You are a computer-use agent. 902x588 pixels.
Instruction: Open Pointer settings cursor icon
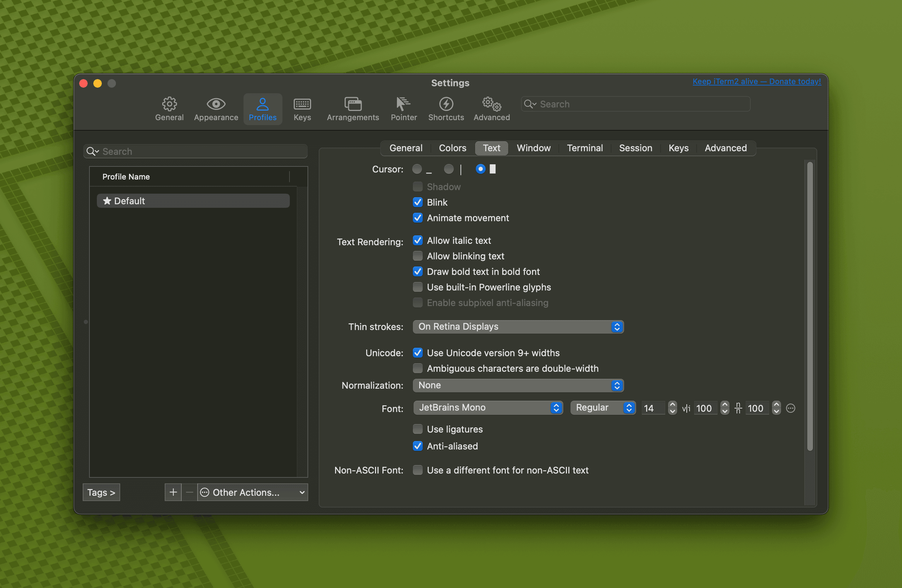click(x=403, y=104)
